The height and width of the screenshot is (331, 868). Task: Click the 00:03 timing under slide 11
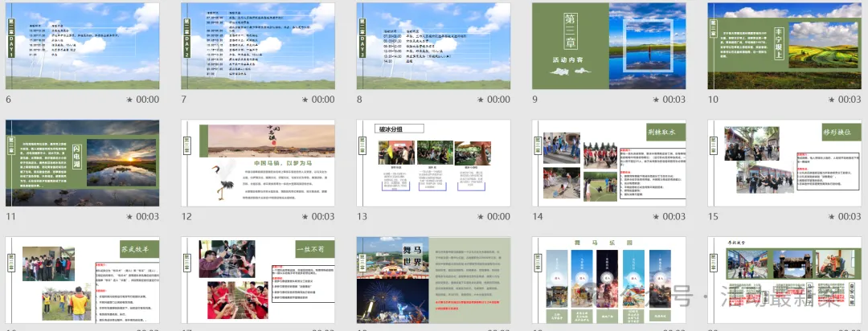point(148,216)
